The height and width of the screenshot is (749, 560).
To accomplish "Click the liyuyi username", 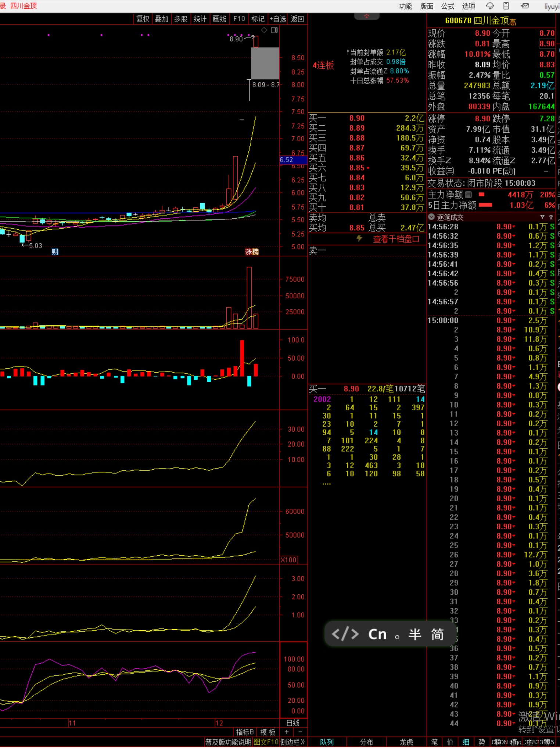I will pyautogui.click(x=552, y=6).
